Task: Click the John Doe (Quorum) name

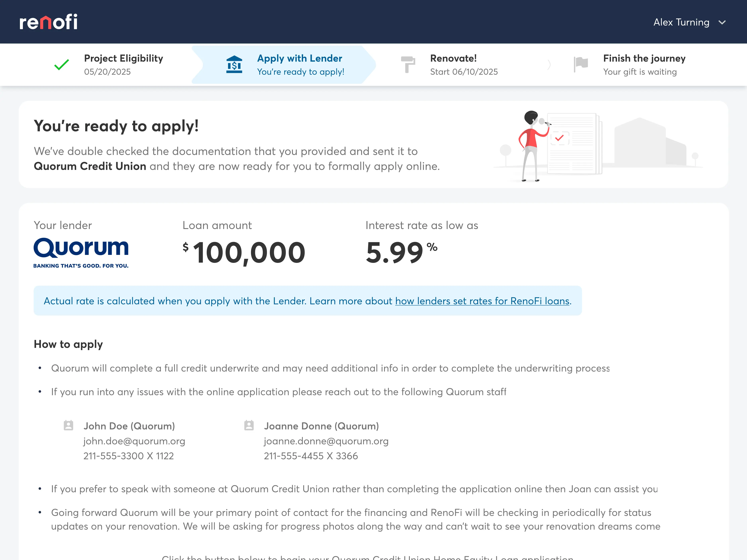Action: click(x=129, y=426)
